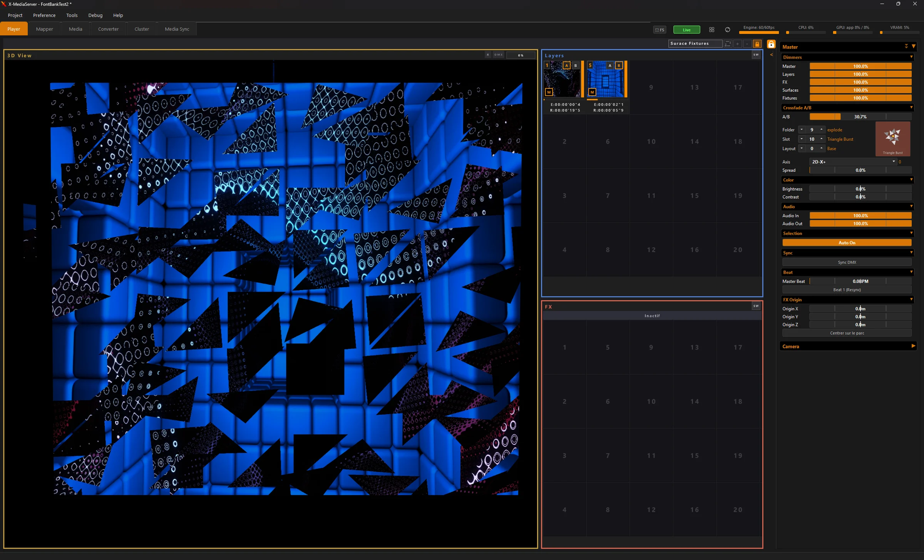Toggle the M button on layer 5
Screen dimensions: 924x560
pos(592,92)
